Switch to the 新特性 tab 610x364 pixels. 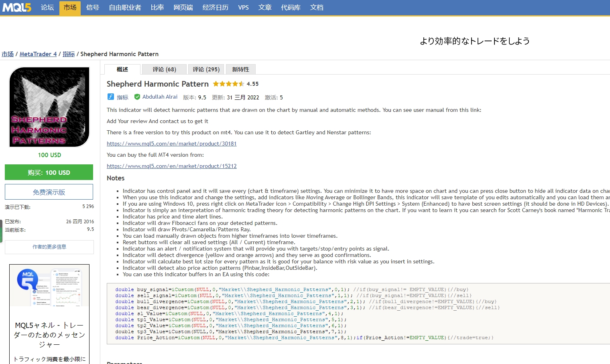[x=240, y=69]
